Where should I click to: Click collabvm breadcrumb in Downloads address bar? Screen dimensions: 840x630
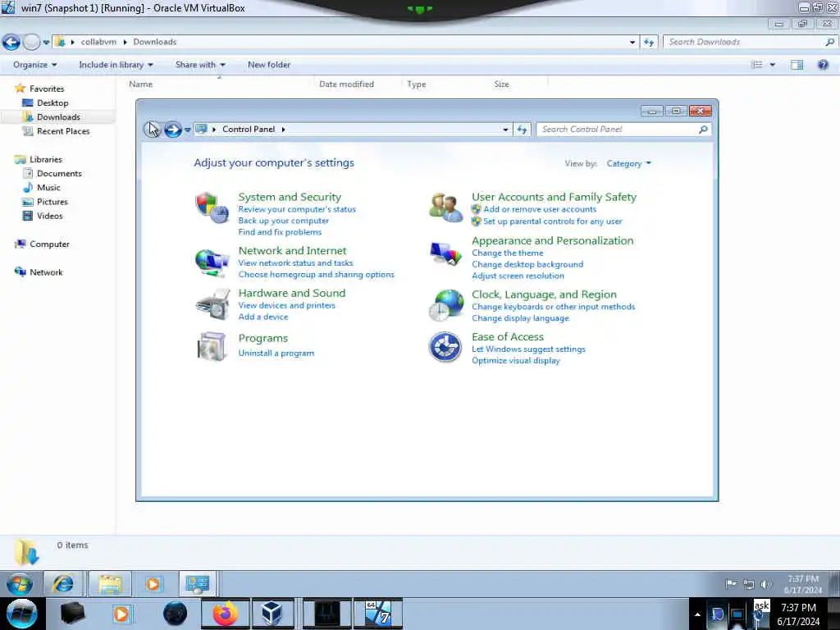98,42
